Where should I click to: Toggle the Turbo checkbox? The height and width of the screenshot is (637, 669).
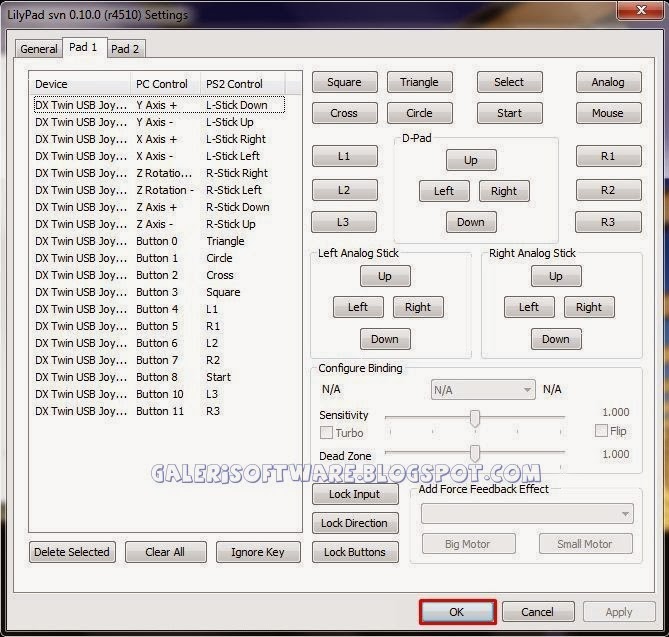click(326, 433)
